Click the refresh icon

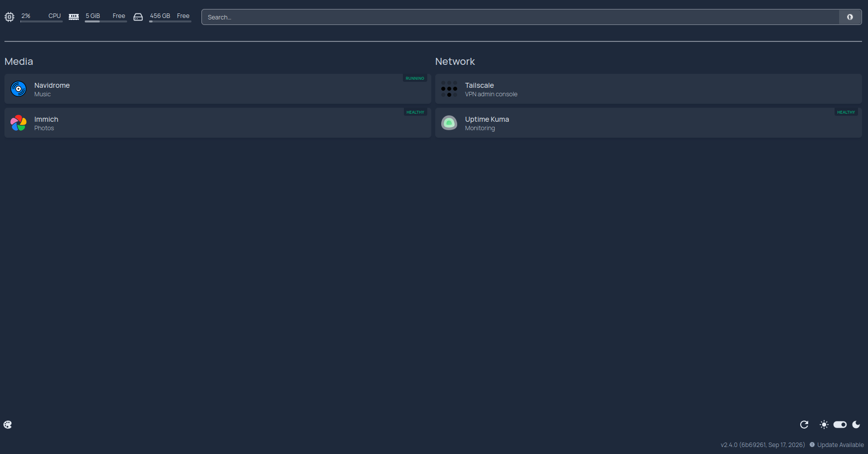[x=804, y=425]
